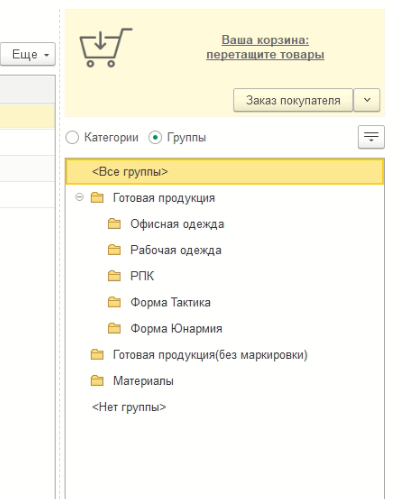This screenshot has width=402, height=499.
Task: Open the filter settings icon button
Action: coord(371,137)
